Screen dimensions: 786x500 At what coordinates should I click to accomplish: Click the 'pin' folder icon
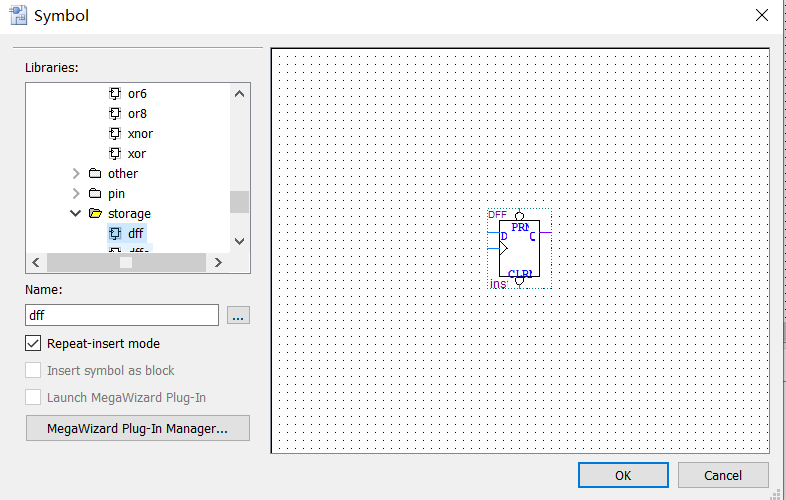click(x=95, y=194)
